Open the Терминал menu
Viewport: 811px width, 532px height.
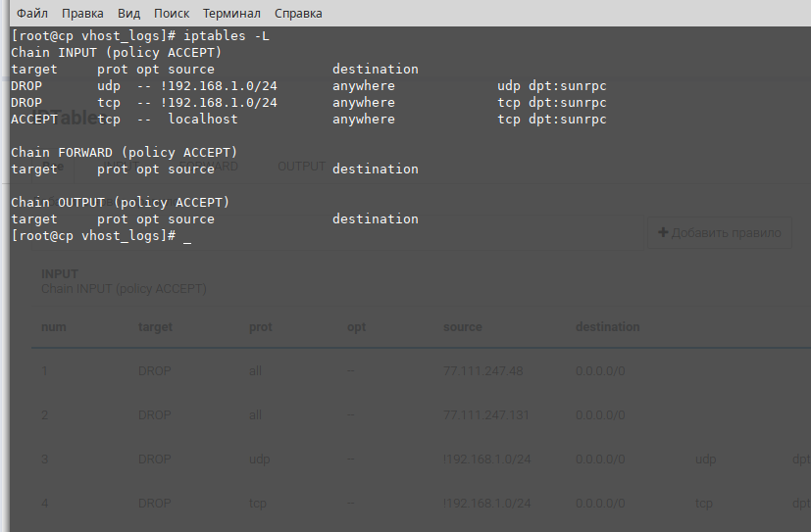point(231,14)
